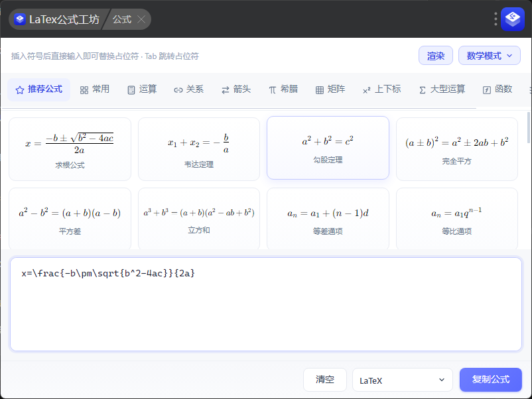Open the 希腊 Greek letters tab

(283, 89)
